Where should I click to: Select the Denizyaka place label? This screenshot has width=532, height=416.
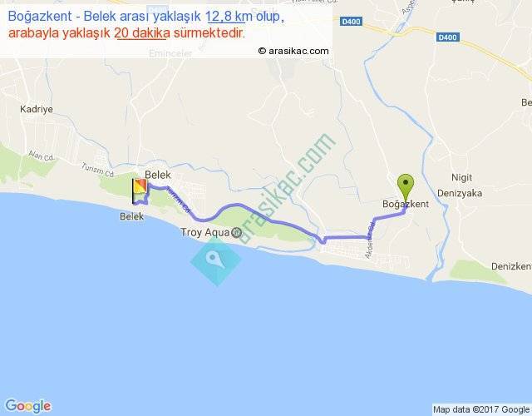point(460,193)
